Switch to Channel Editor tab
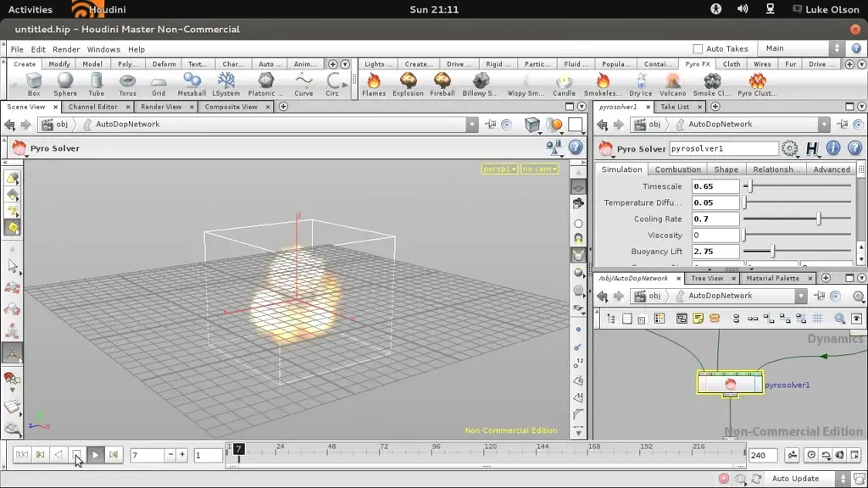 point(93,107)
